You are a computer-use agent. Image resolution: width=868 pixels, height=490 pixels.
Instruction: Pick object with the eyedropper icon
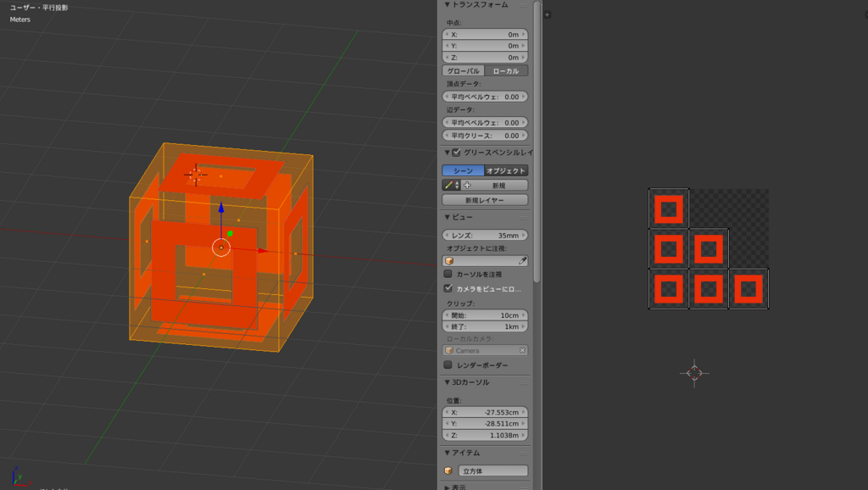click(522, 261)
